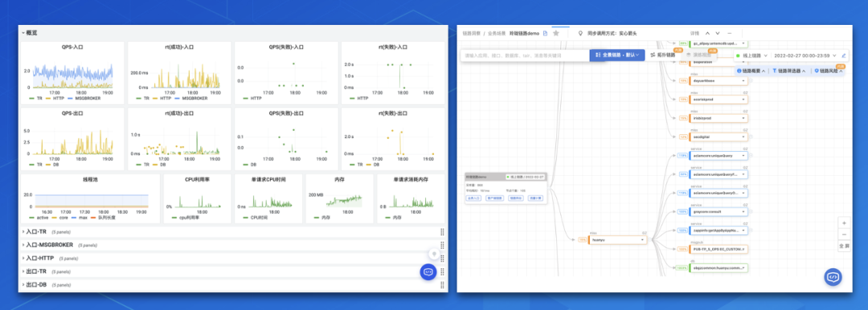Click the drag handle on 出口-DB row
Screen dimensions: 868x310
(442, 284)
